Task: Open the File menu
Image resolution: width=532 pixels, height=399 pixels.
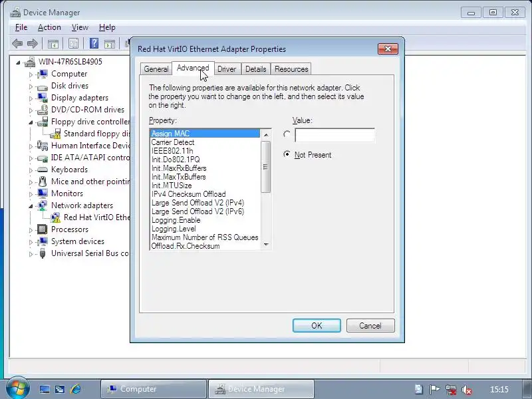Action: pos(21,27)
